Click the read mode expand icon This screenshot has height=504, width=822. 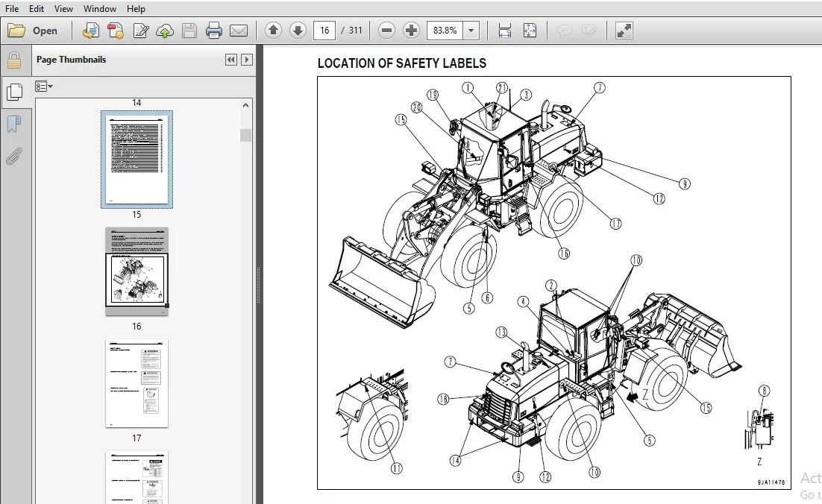click(624, 31)
